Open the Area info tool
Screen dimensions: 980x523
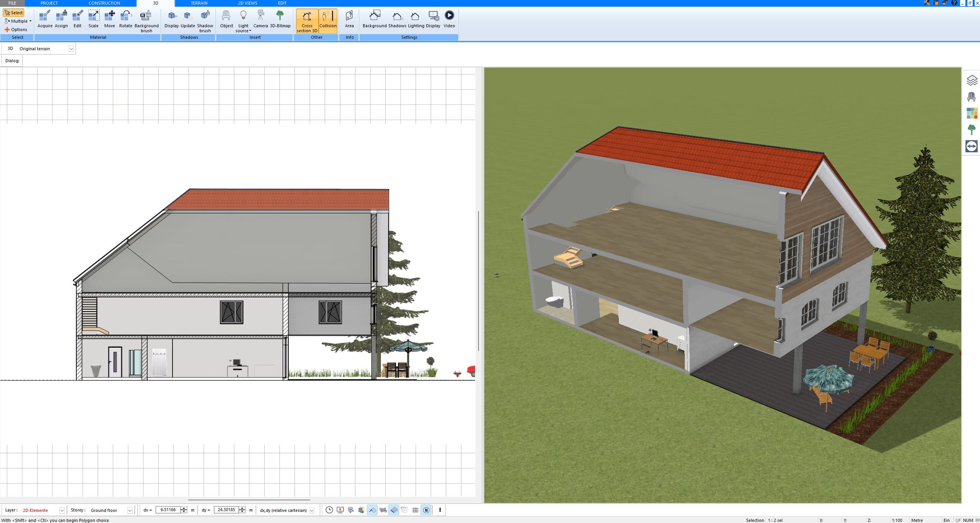(x=349, y=19)
